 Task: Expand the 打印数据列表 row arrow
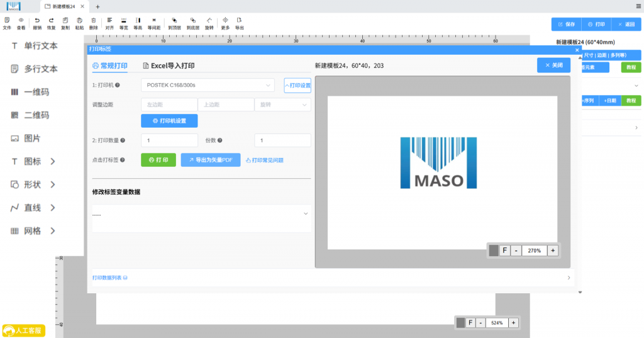coord(569,278)
